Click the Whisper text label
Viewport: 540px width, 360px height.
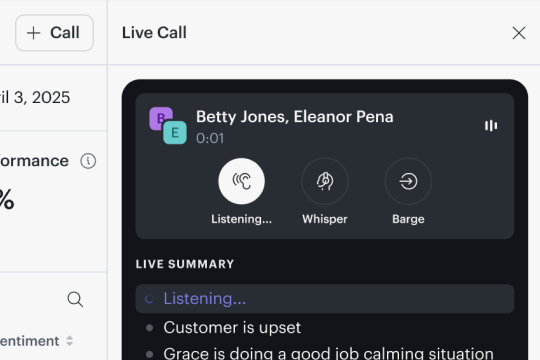pos(325,219)
